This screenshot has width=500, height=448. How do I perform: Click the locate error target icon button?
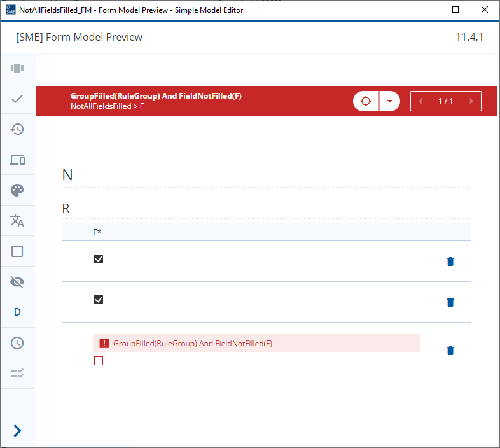point(366,101)
